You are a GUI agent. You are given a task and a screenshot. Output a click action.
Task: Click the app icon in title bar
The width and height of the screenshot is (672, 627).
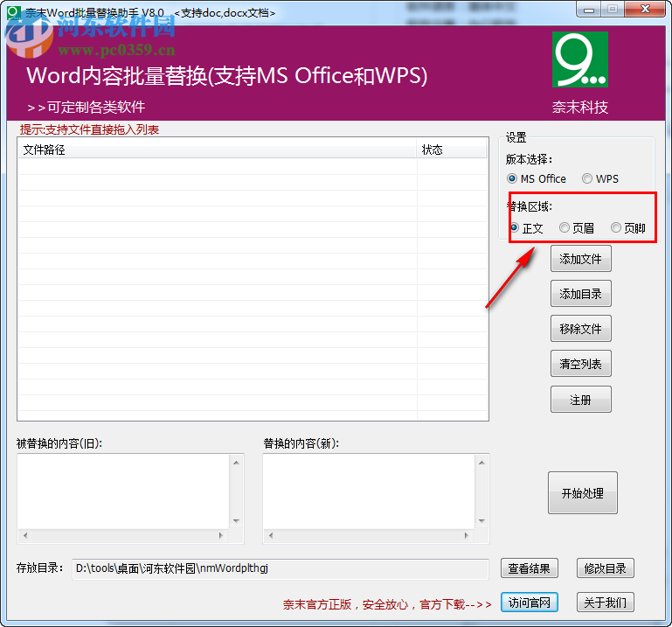[x=14, y=12]
